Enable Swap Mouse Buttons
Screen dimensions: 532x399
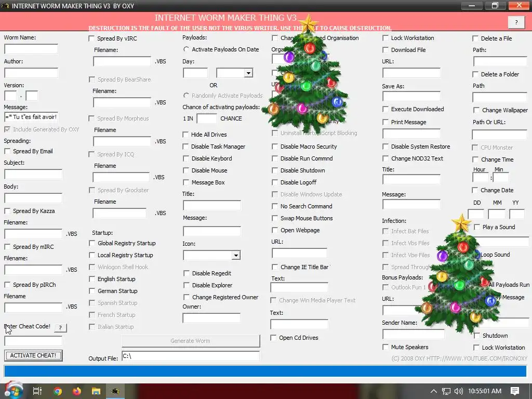[x=275, y=218]
